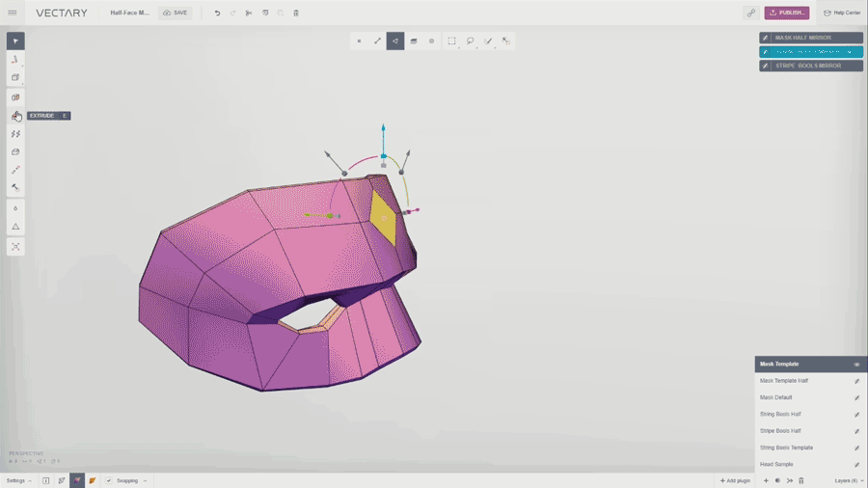Click the scissors cut icon
Image resolution: width=868 pixels, height=488 pixels.
(x=249, y=13)
